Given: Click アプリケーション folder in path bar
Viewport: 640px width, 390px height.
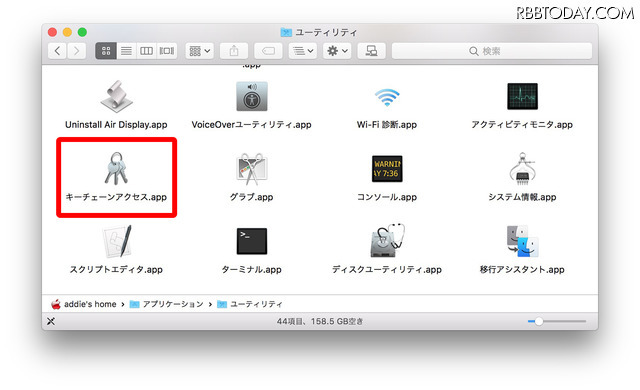Looking at the screenshot, I should [167, 304].
